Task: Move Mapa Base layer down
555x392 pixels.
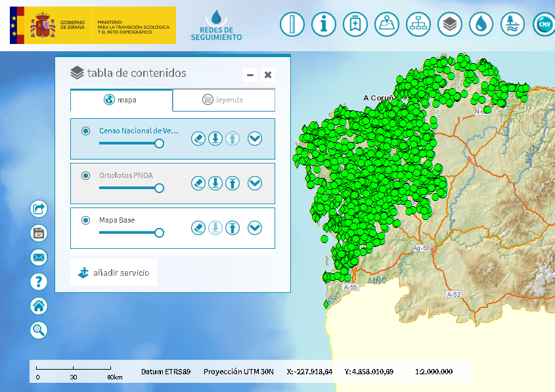Action: click(x=215, y=228)
